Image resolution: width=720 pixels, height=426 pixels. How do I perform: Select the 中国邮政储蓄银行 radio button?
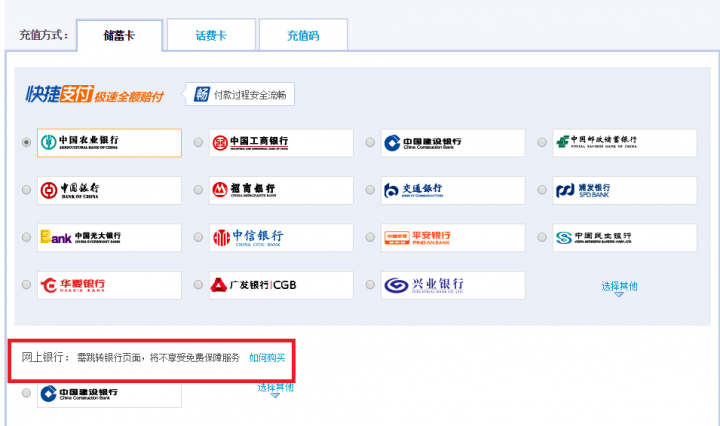click(x=542, y=142)
